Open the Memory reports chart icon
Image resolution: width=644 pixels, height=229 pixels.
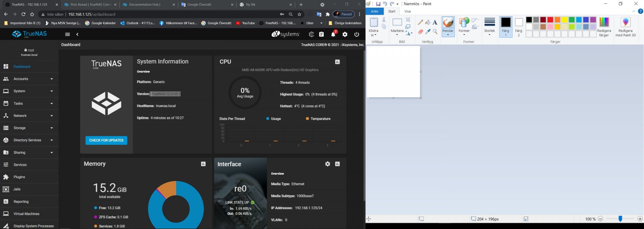[203, 164]
